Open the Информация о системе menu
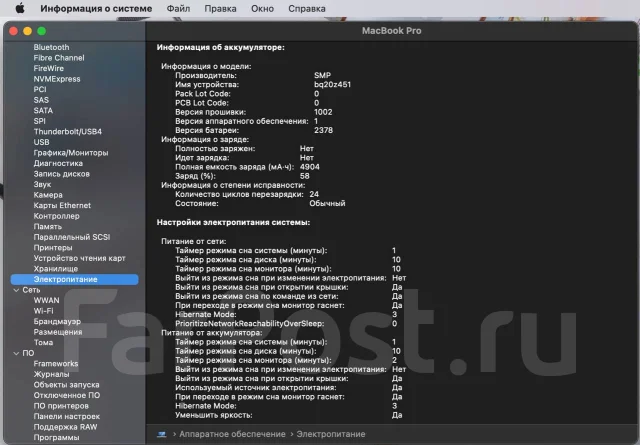 (x=96, y=9)
